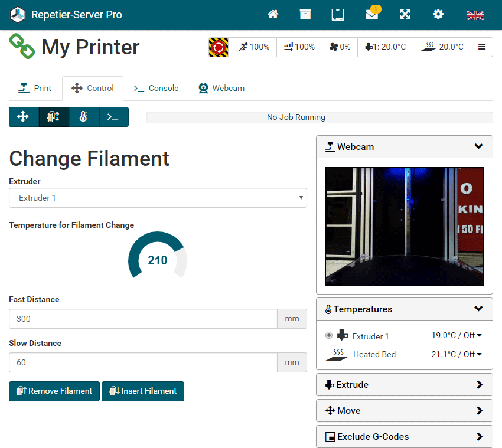Viewport: 502px width, 448px height.
Task: Open the messages envelope icon
Action: (x=371, y=15)
